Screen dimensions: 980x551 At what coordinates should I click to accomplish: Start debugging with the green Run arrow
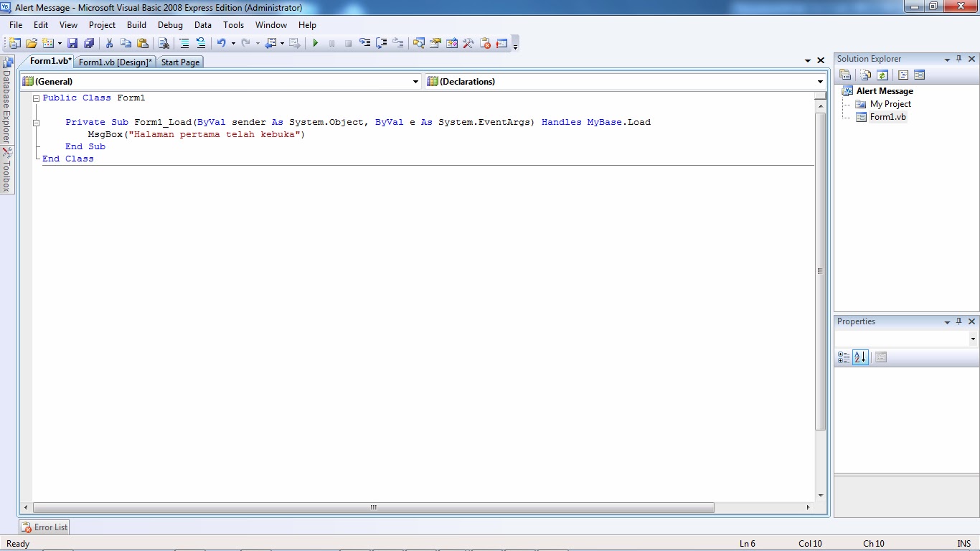315,43
